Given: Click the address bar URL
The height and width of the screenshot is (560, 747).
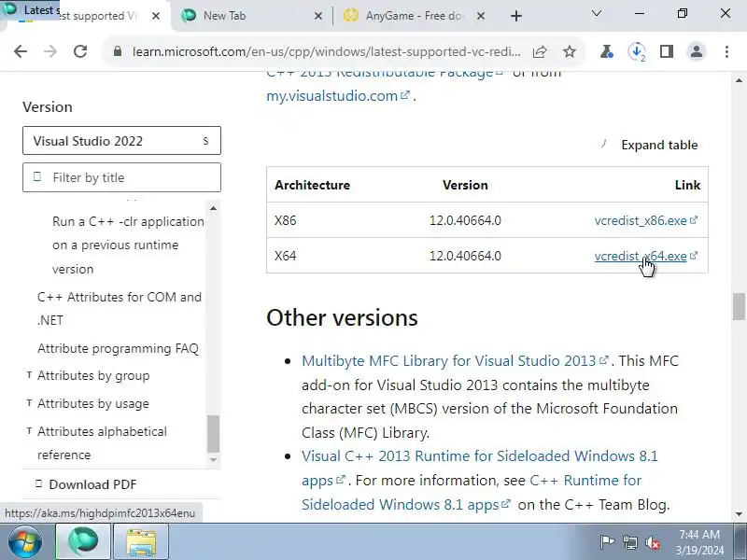Looking at the screenshot, I should [x=326, y=51].
